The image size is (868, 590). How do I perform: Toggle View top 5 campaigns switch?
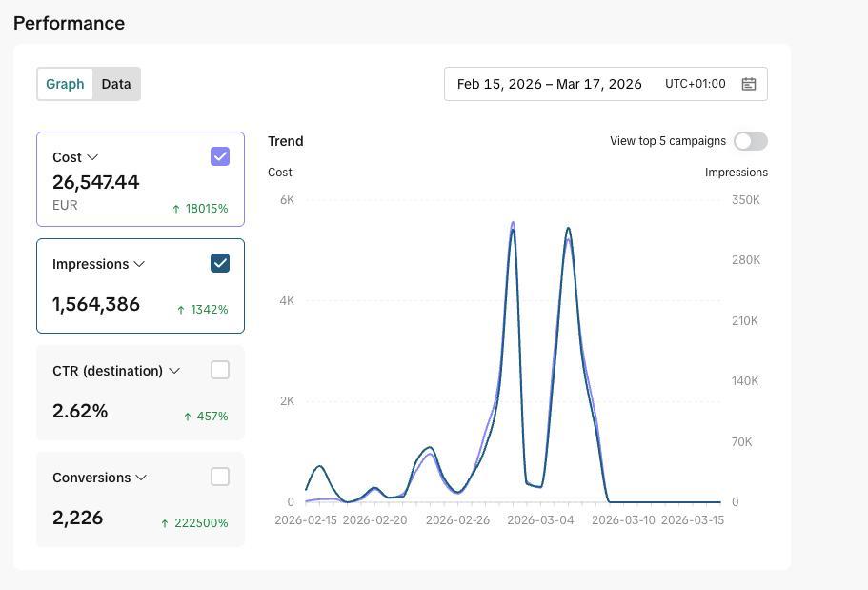point(751,141)
